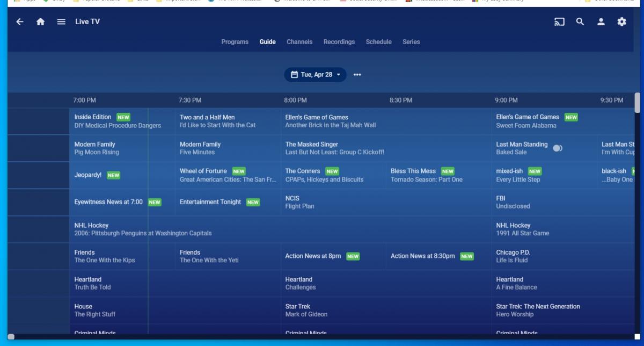
Task: Select Bless This Mess Tornado Season
Action: tap(438, 175)
